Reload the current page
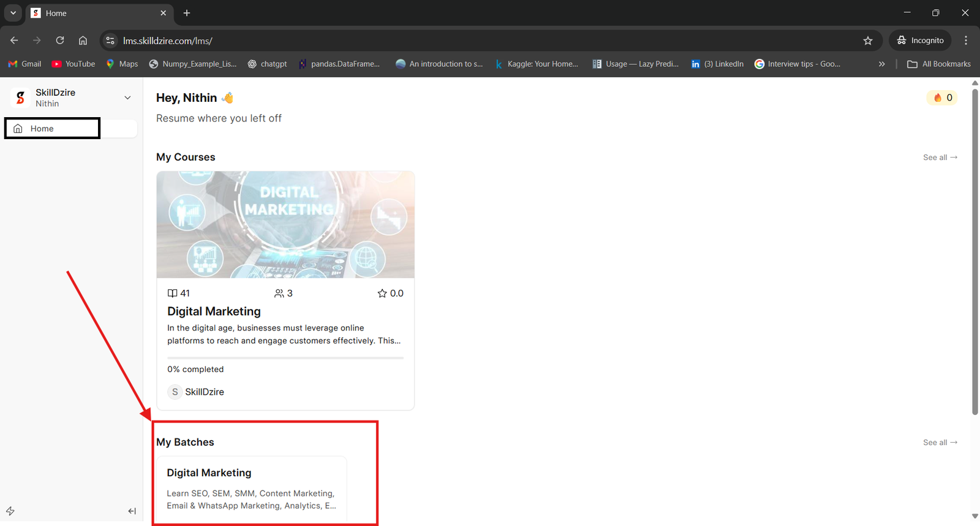The image size is (980, 526). [x=60, y=40]
